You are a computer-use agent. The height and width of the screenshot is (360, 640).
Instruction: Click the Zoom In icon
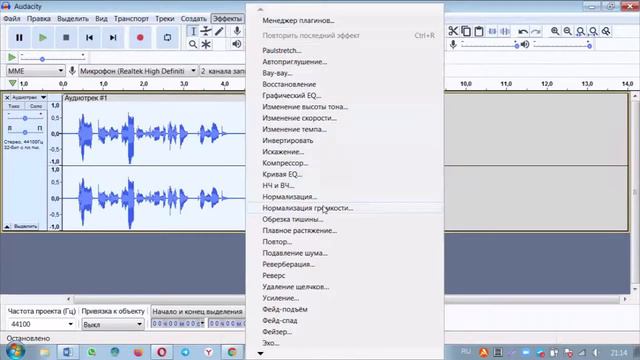555,31
